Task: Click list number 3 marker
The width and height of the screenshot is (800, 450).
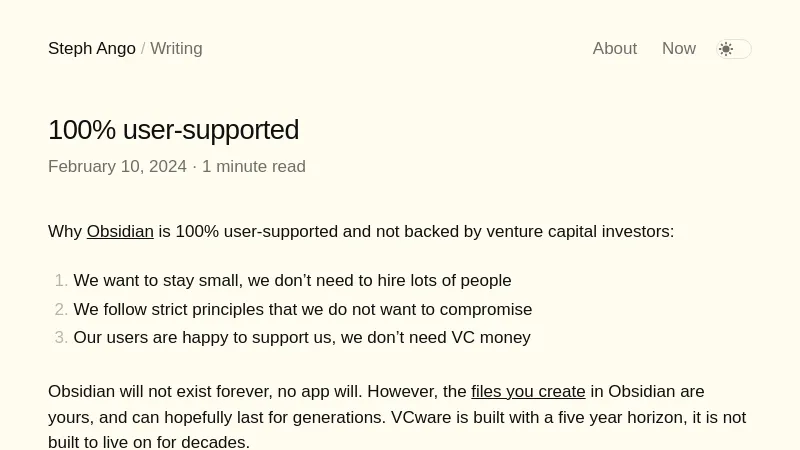Action: pos(61,338)
